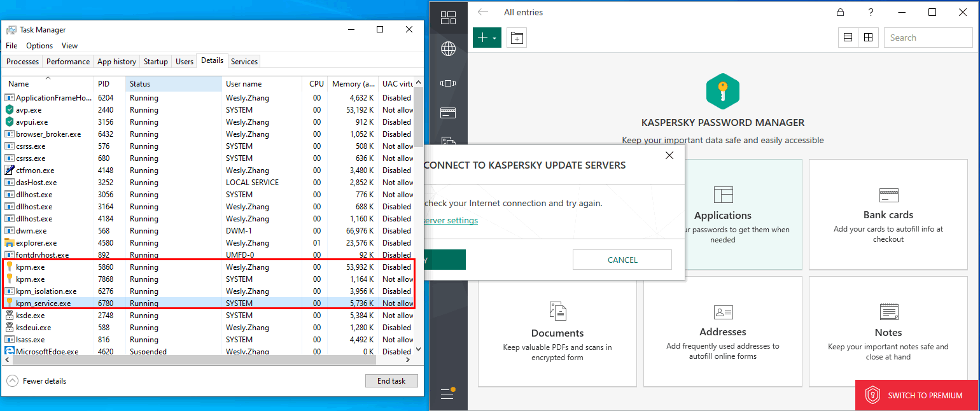Viewport: 980px width, 411px height.
Task: Click the Search field in Kaspersky Password Manager
Action: 928,38
